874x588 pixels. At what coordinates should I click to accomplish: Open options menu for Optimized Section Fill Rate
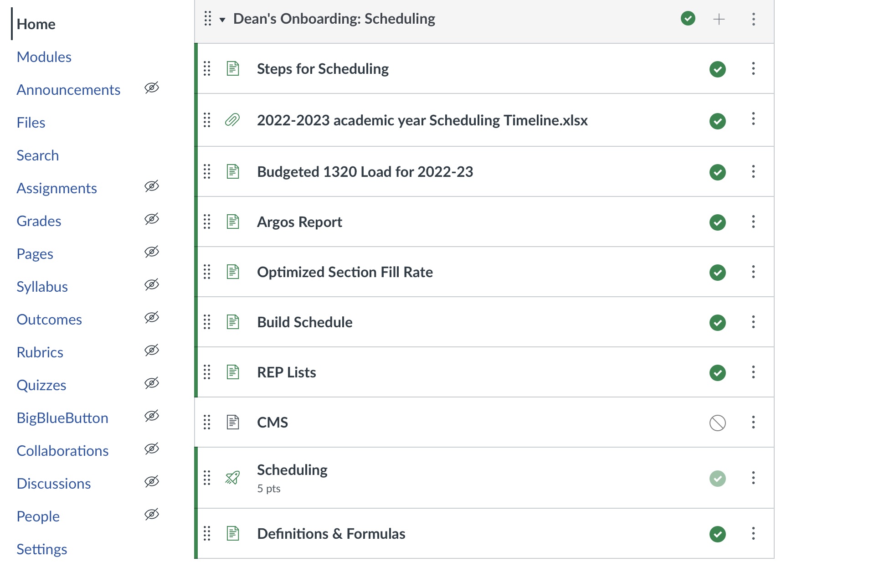point(753,272)
